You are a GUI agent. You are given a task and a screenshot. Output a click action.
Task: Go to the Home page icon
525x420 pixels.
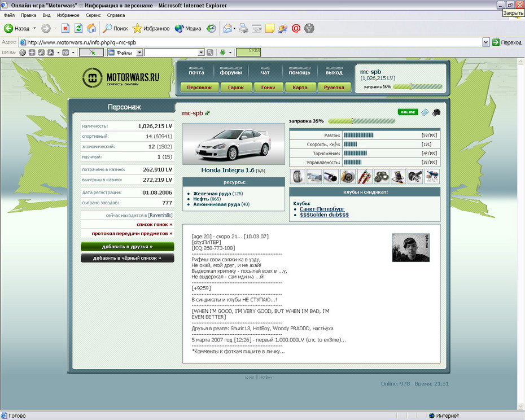click(x=91, y=28)
